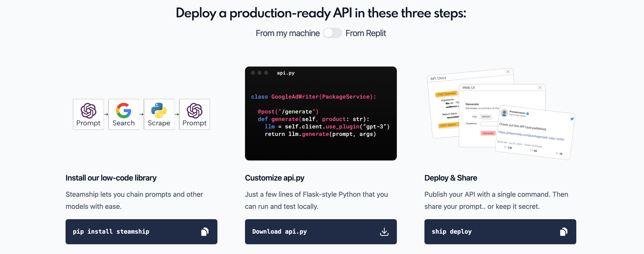Click the POST /search tag in API Docs
This screenshot has height=254, width=644.
[x=448, y=125]
